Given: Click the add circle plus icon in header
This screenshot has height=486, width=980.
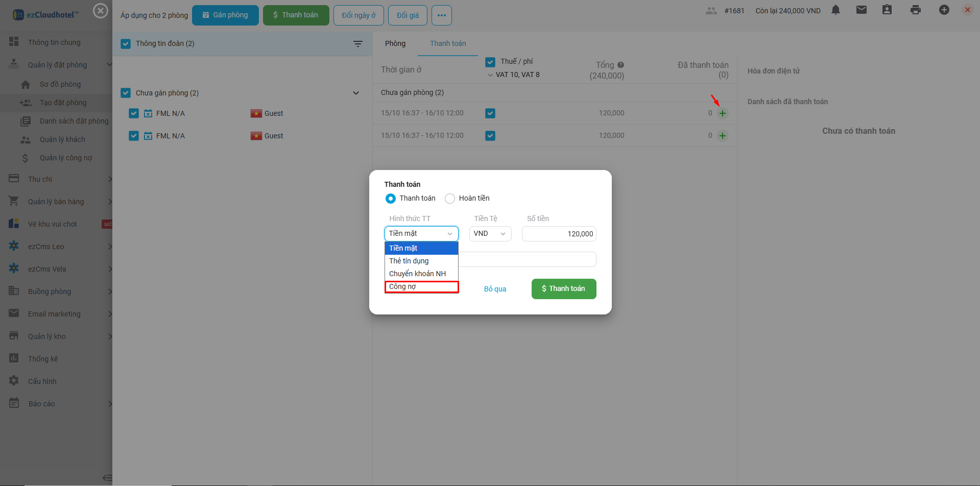Looking at the screenshot, I should coord(944,10).
